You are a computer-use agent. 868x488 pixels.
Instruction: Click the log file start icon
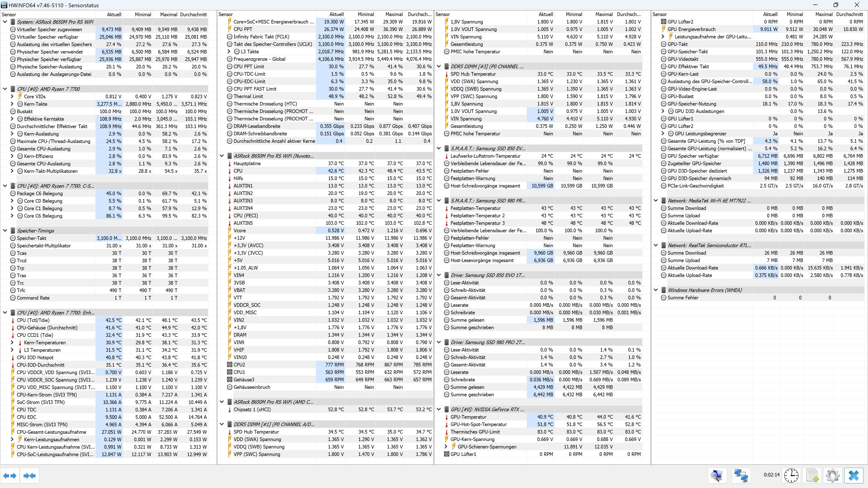click(x=812, y=476)
